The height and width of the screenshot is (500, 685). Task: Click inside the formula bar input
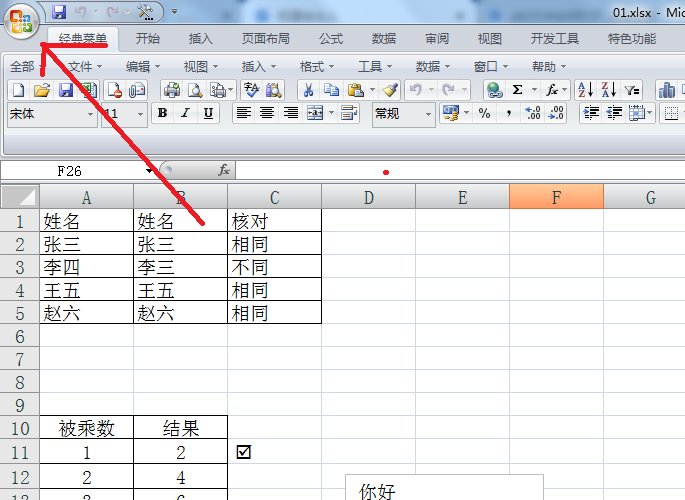coord(460,170)
